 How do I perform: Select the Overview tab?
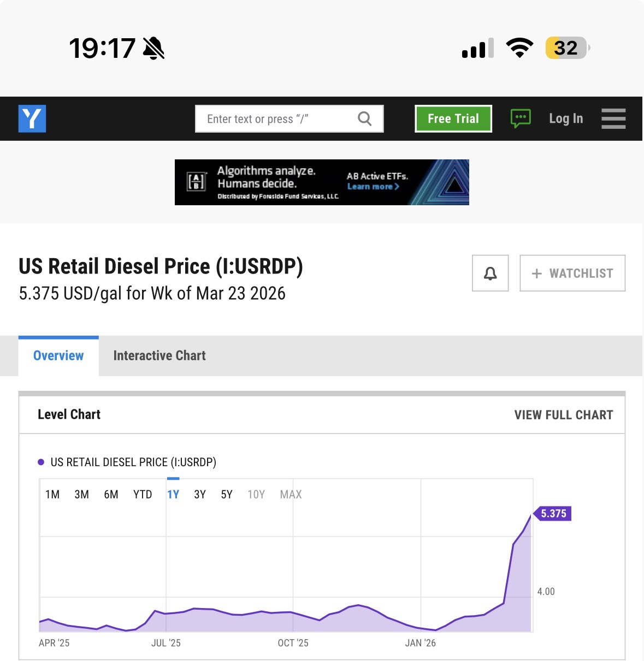point(58,356)
